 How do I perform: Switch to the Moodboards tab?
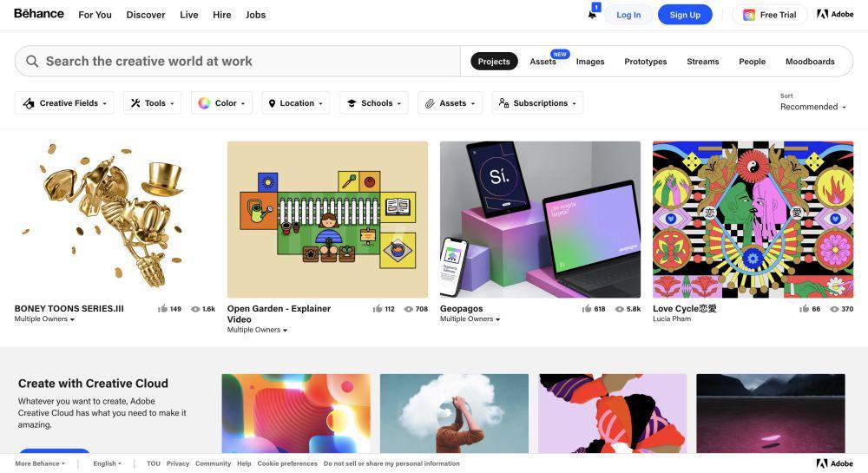pos(810,62)
